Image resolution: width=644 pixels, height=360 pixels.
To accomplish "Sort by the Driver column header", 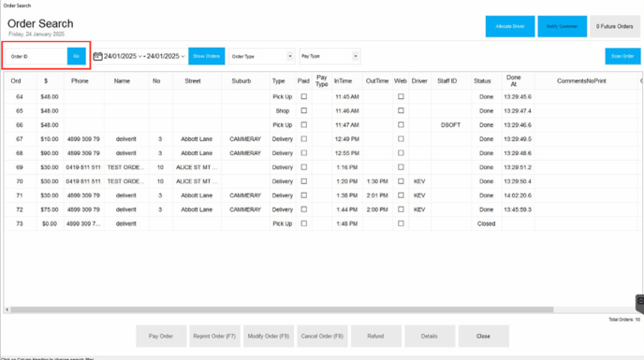I will 419,80.
